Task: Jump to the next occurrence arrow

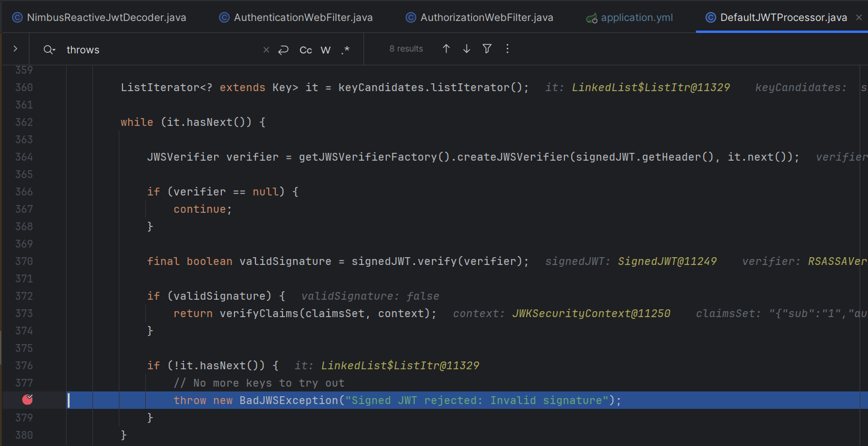Action: click(x=467, y=49)
